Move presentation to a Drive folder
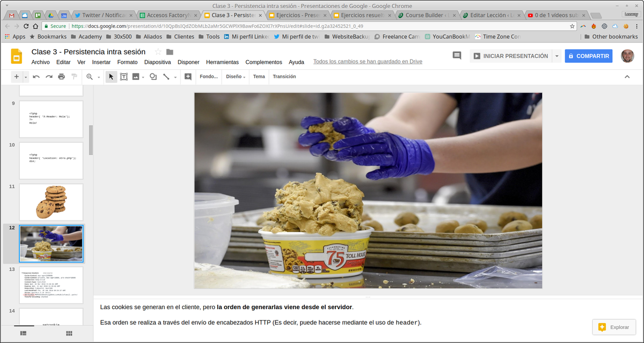Screen dimensions: 644x343 pyautogui.click(x=170, y=52)
